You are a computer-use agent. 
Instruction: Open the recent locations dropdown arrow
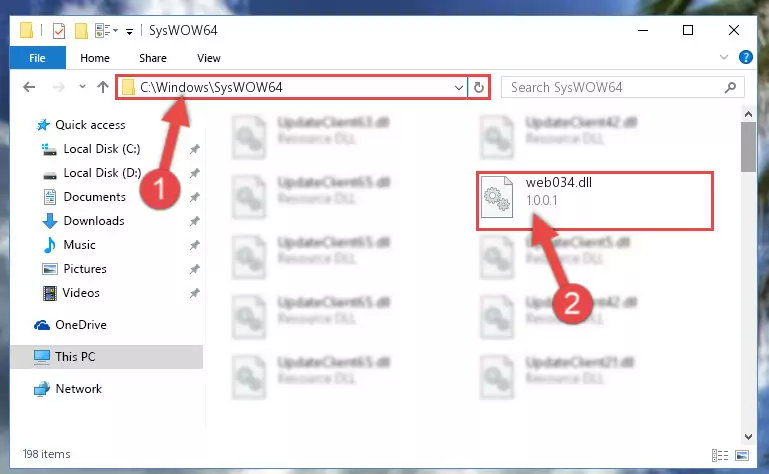point(82,87)
